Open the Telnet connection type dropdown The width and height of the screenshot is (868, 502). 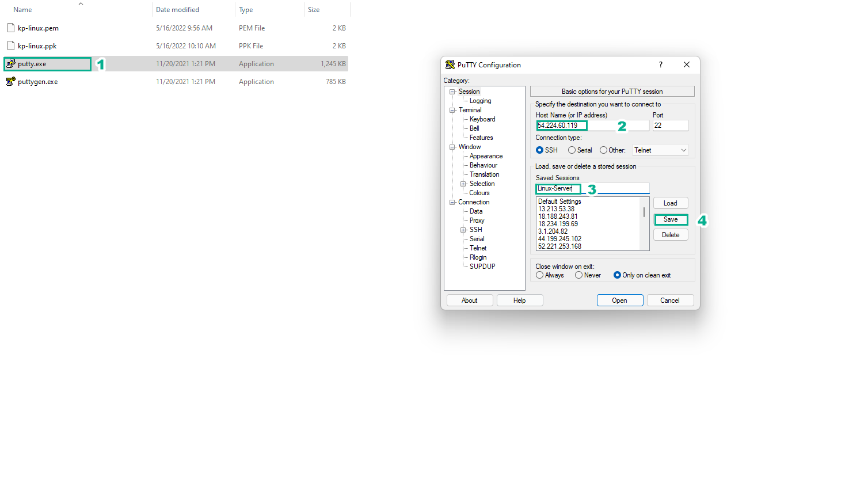(660, 150)
